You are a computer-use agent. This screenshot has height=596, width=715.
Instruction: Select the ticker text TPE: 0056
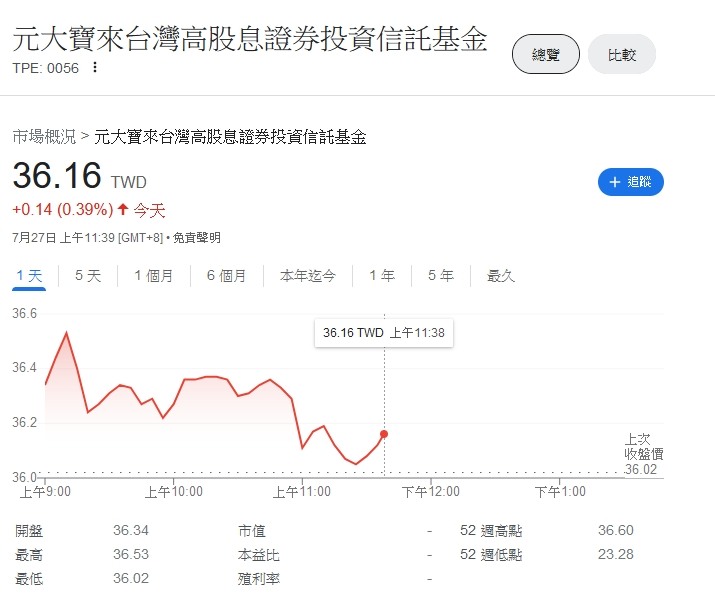tap(46, 68)
